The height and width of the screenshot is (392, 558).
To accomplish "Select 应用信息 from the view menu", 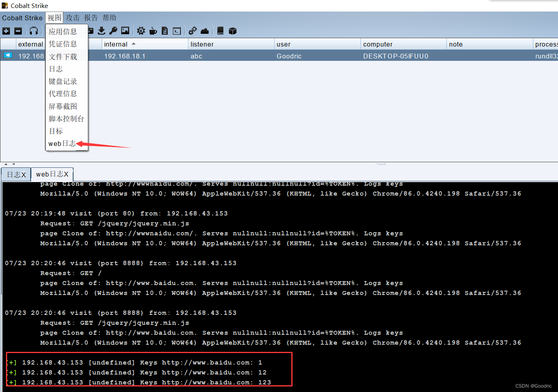I will click(x=67, y=31).
